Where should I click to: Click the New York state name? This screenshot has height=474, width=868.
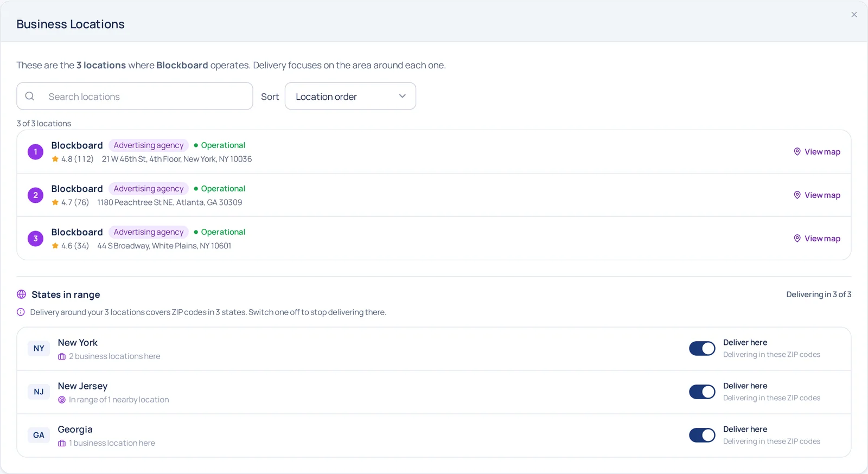click(x=78, y=343)
